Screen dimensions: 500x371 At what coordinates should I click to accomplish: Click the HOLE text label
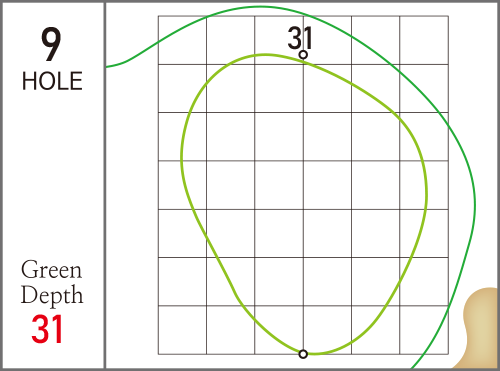click(52, 81)
